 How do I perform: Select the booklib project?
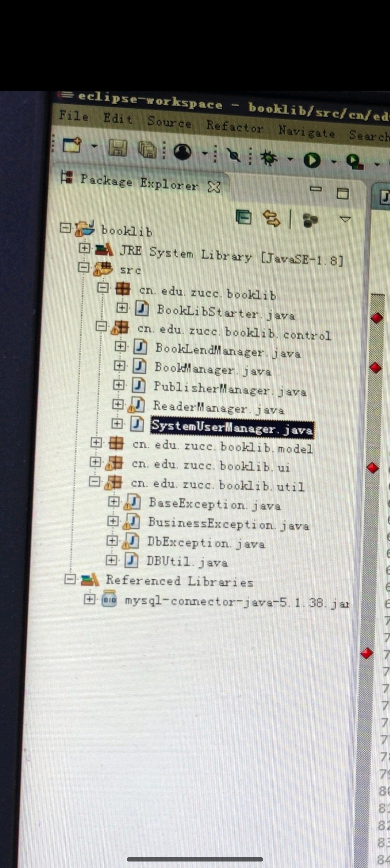click(127, 231)
